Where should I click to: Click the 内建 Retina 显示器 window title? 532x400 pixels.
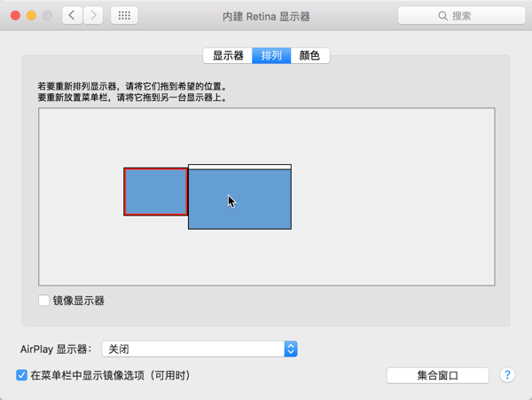266,16
